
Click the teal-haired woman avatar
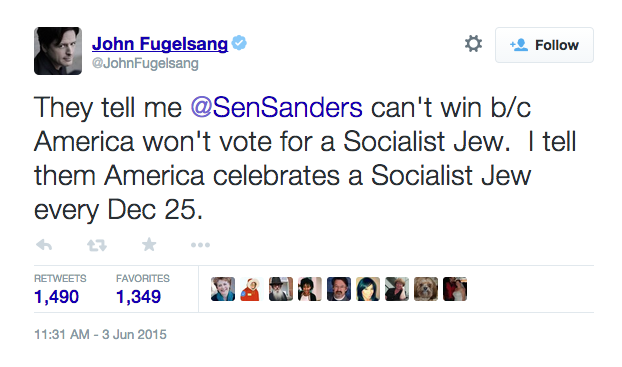[x=368, y=289]
